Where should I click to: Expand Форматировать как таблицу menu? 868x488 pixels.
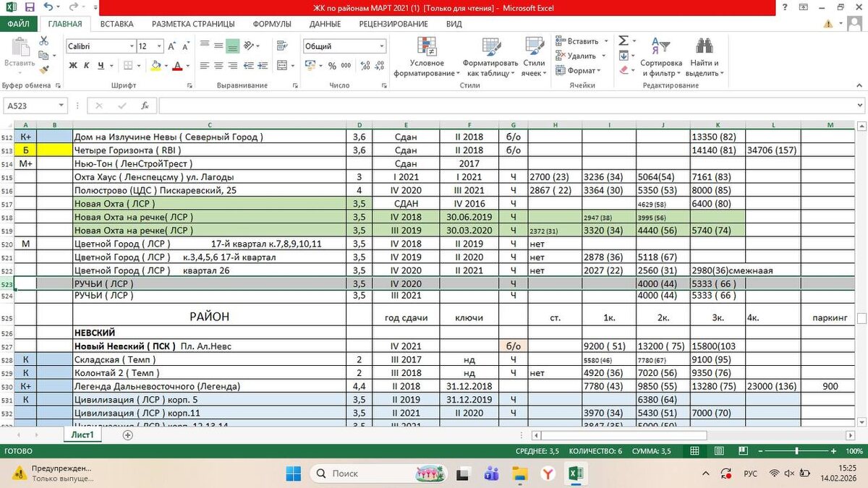(490, 57)
